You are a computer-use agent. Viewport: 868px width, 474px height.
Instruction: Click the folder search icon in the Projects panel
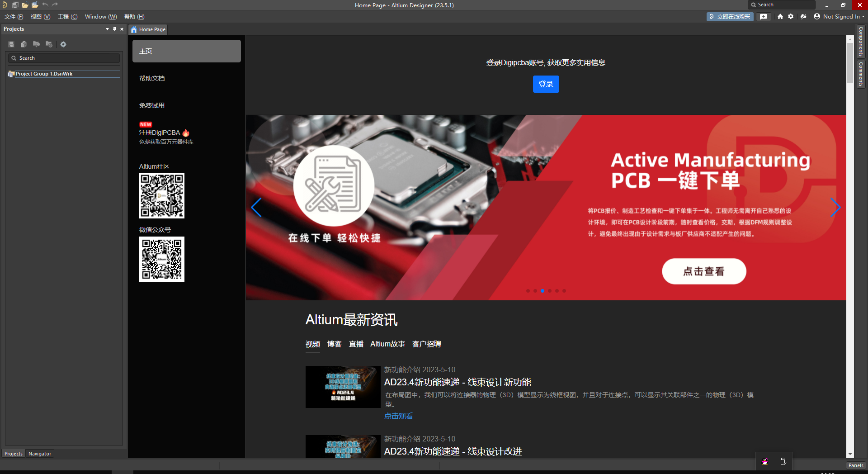point(36,44)
